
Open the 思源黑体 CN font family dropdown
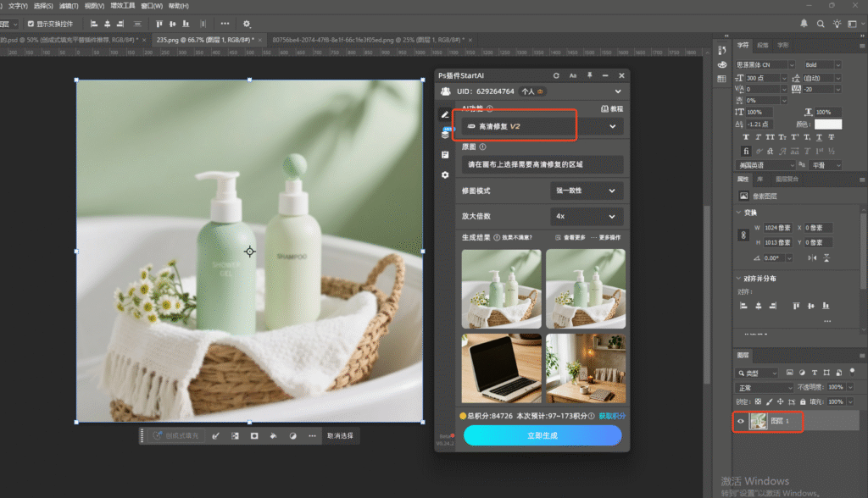pyautogui.click(x=765, y=64)
